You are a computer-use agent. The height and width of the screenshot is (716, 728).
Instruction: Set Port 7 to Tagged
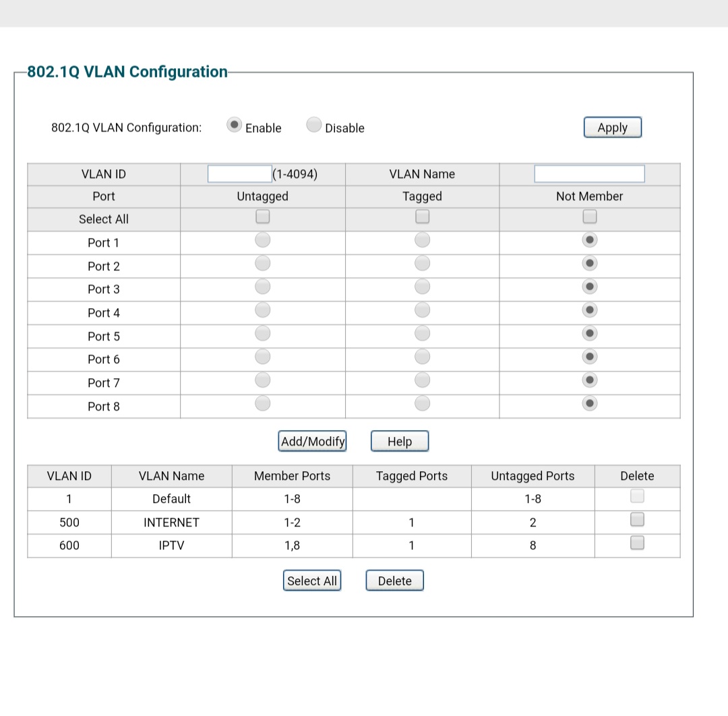[423, 380]
